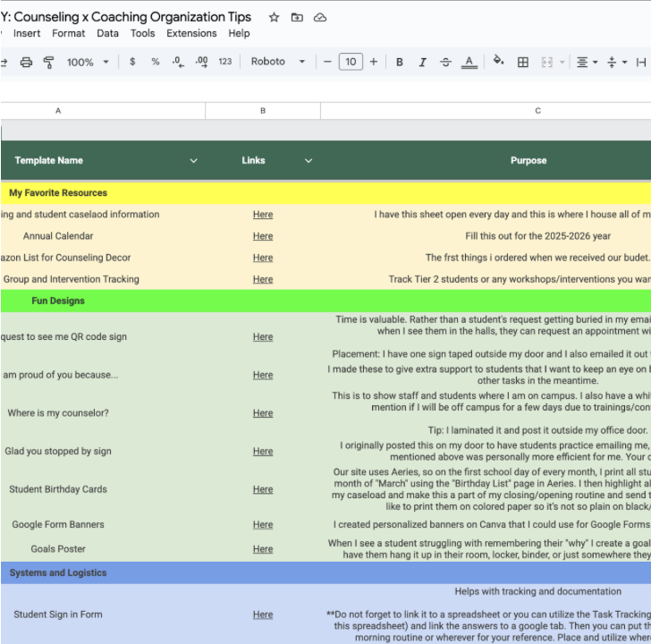
Task: Click the merge cells icon
Action: (546, 63)
